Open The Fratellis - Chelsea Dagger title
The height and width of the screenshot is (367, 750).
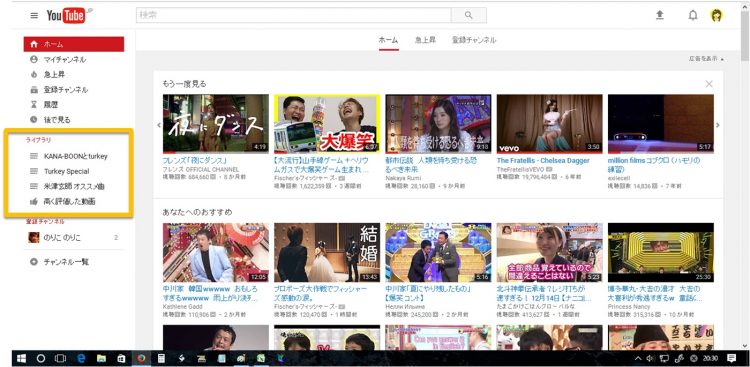pos(543,161)
